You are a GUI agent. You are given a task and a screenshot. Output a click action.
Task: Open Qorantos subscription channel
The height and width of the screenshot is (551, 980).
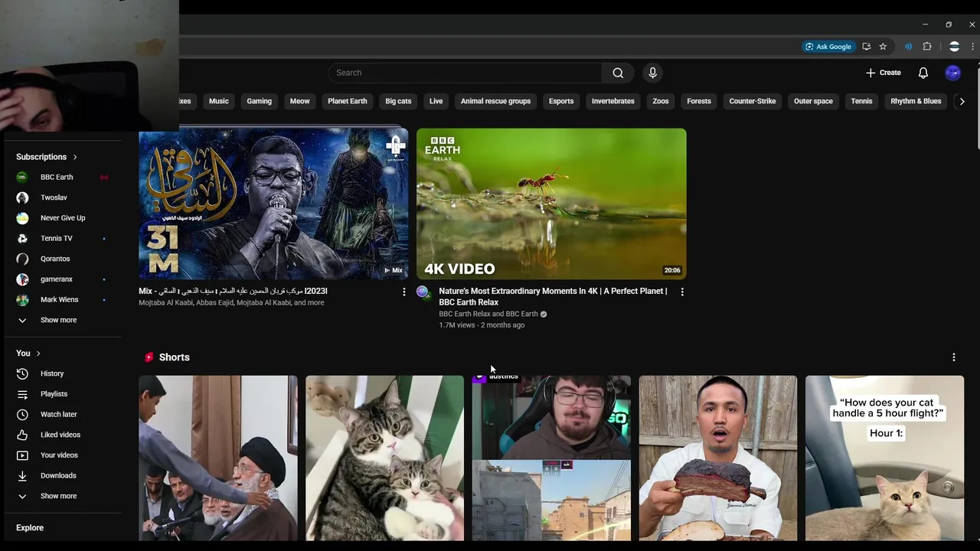coord(63,259)
